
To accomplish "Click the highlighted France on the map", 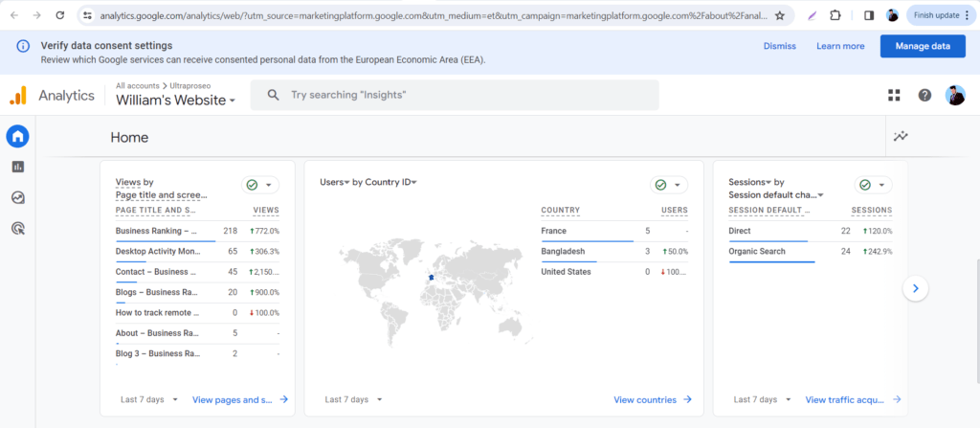I will tap(431, 278).
